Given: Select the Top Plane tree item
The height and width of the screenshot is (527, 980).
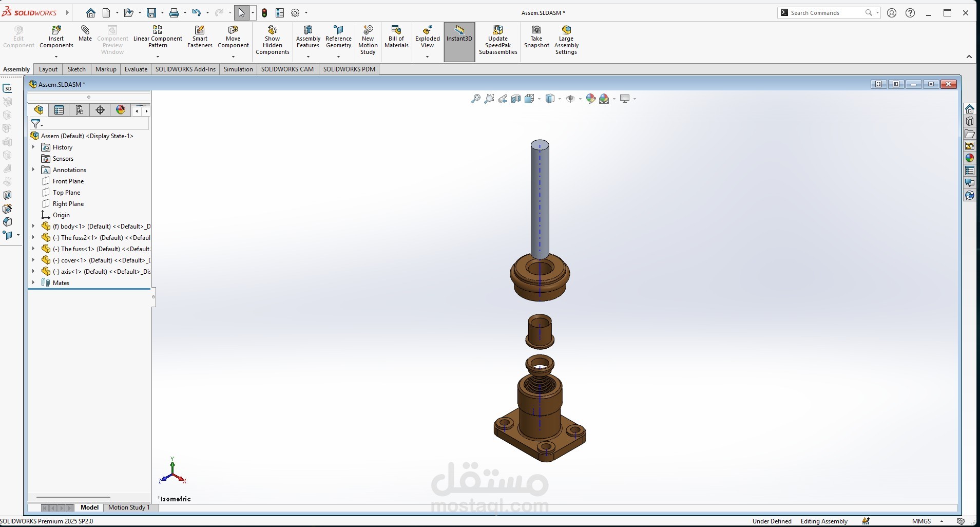Looking at the screenshot, I should tap(66, 193).
